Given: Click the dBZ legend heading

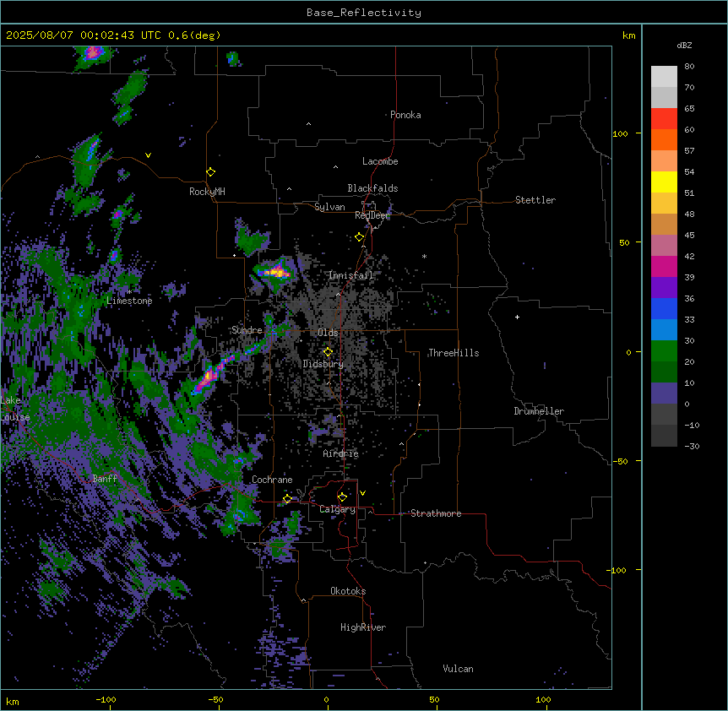Looking at the screenshot, I should [x=684, y=45].
